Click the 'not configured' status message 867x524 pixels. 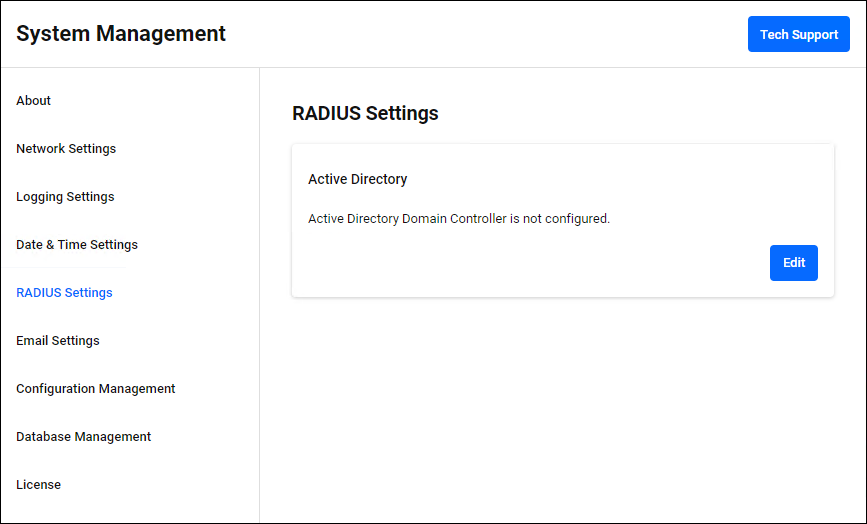coord(459,218)
